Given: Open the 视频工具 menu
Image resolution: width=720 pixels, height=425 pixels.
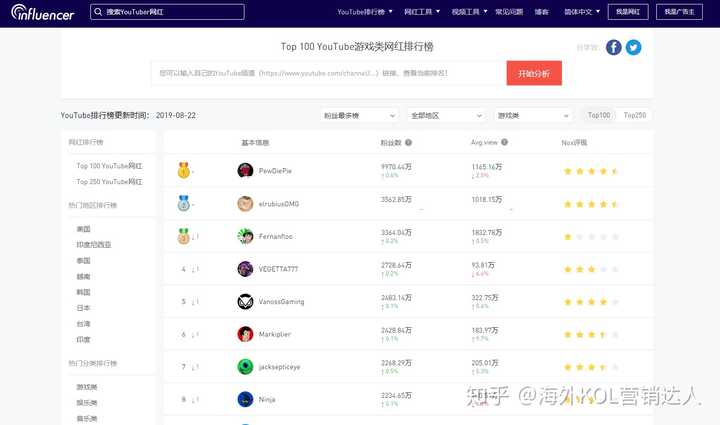Looking at the screenshot, I should 469,12.
